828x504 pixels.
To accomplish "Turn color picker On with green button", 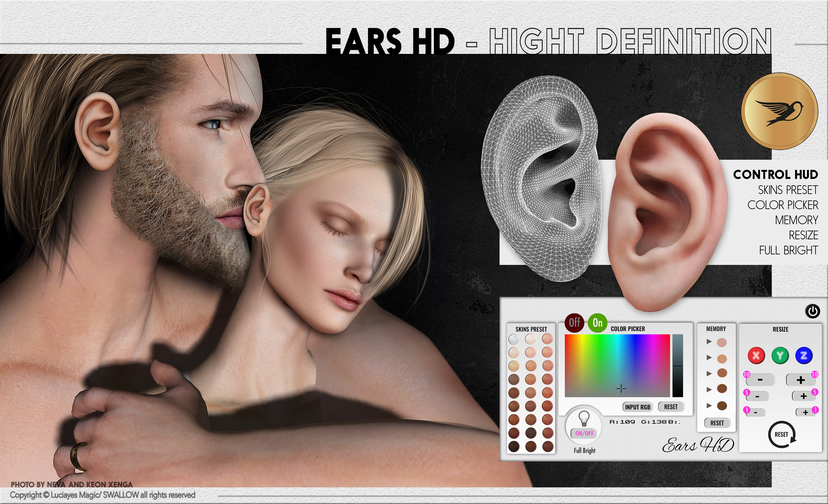I will (597, 323).
